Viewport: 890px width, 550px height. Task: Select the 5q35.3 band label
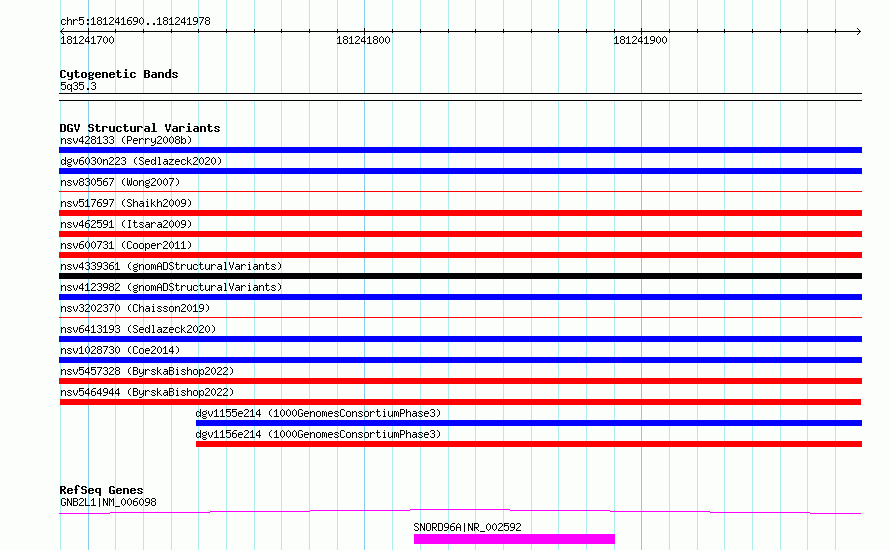(x=78, y=86)
